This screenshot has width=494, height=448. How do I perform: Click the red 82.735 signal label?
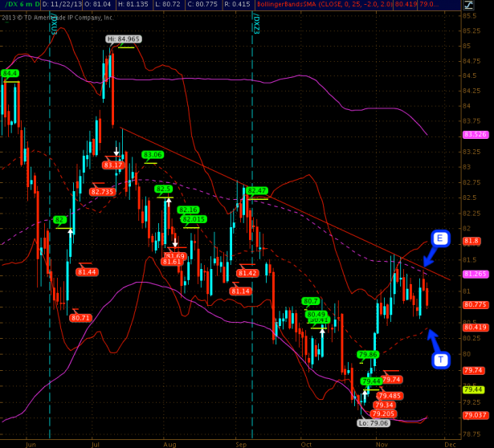102,192
